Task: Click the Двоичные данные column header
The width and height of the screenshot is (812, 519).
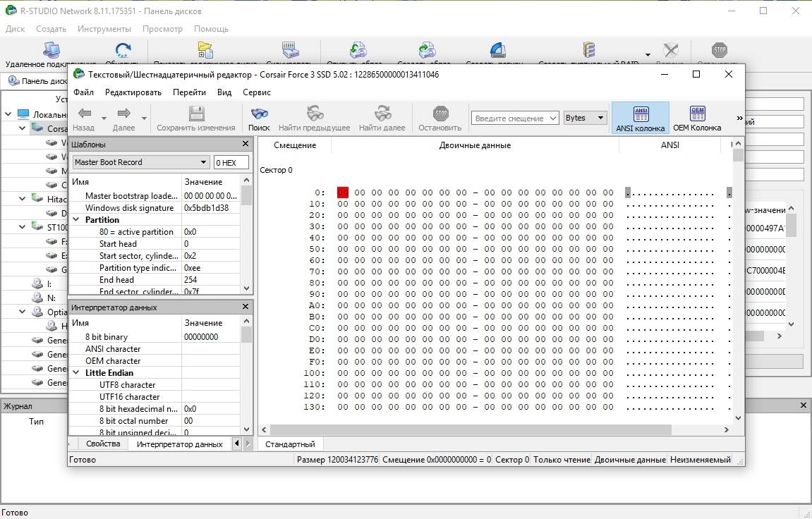Action: pyautogui.click(x=475, y=145)
